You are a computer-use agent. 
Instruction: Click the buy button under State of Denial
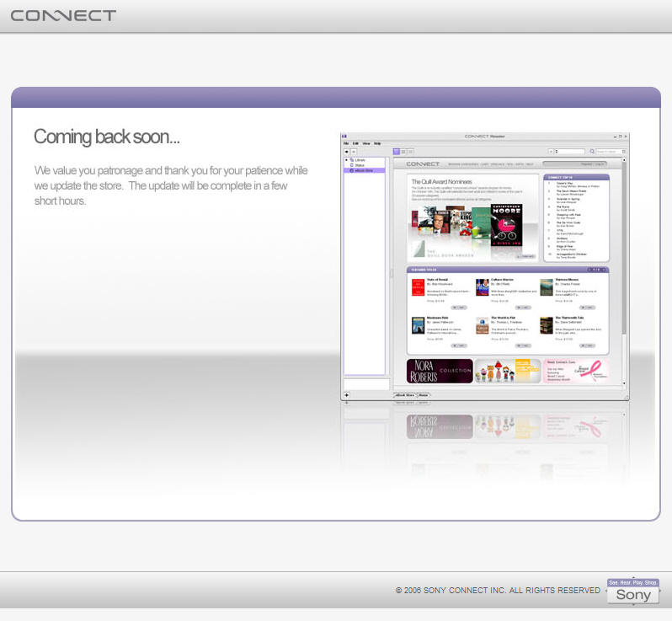(x=459, y=308)
